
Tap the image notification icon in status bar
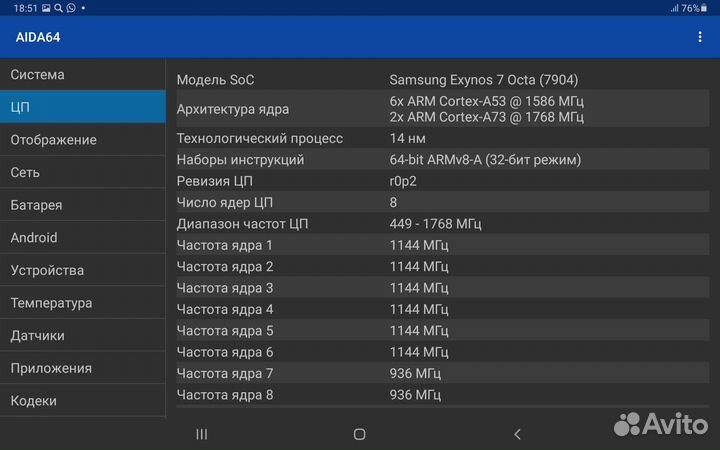pos(46,8)
